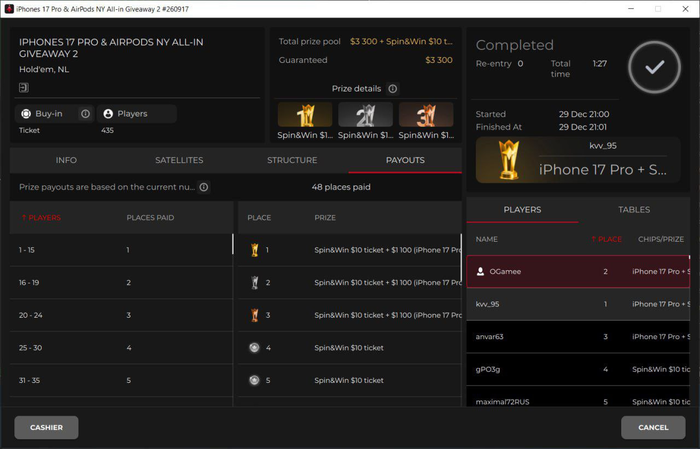Click the Buy-in info icon
Viewport: 700px width, 449px height.
pyautogui.click(x=85, y=114)
